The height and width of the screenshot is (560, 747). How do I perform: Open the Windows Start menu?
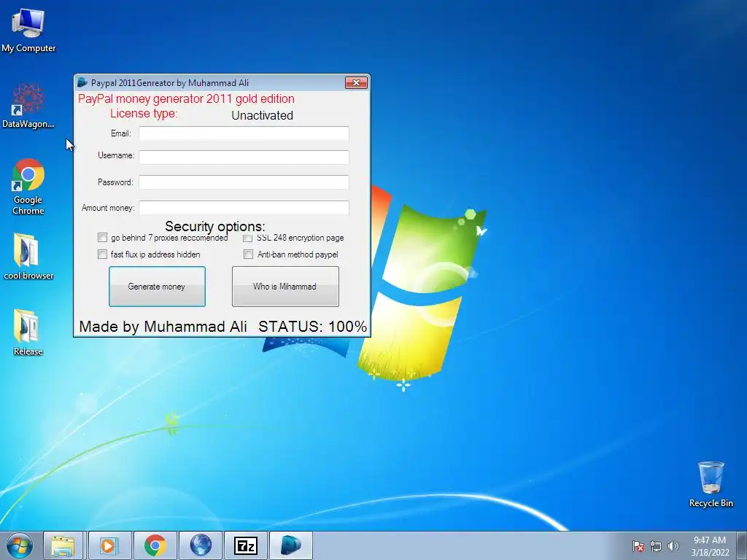click(x=20, y=545)
